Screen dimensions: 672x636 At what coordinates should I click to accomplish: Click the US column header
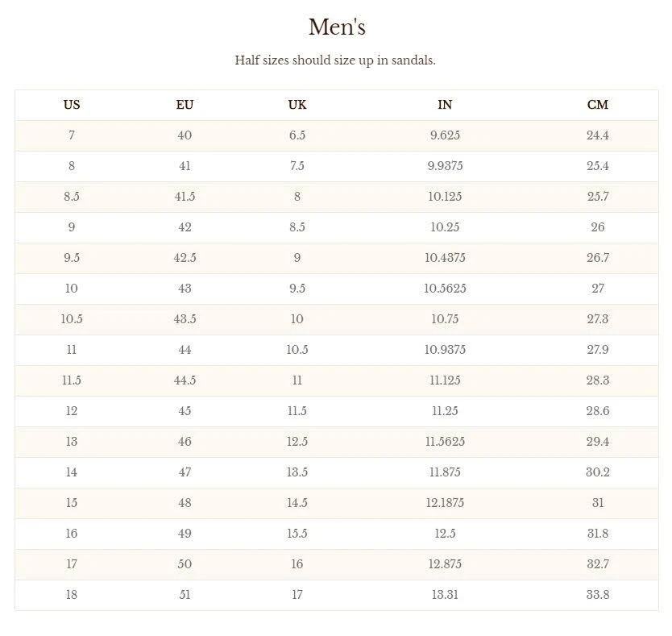pos(72,105)
